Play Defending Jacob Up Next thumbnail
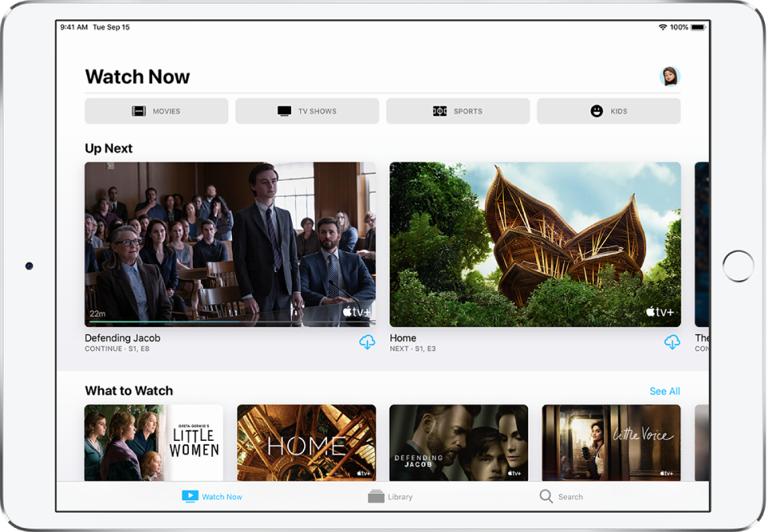The image size is (768, 532). 230,245
